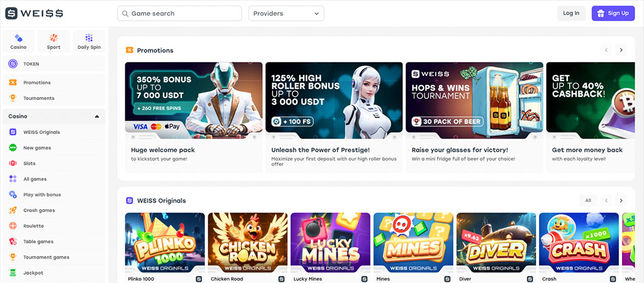Viewport: 644px width, 283px height.
Task: Click the 'Promotions' section heading
Action: pos(155,50)
